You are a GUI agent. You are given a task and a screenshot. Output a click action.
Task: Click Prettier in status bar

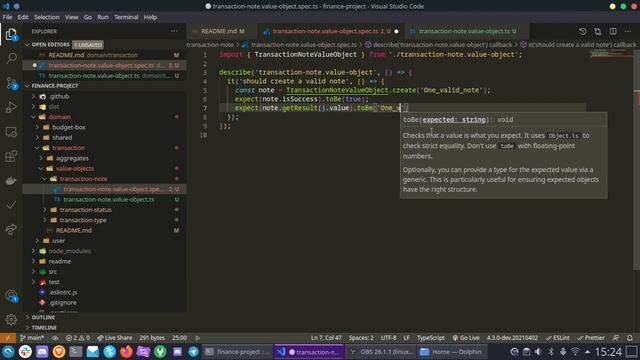(x=591, y=338)
